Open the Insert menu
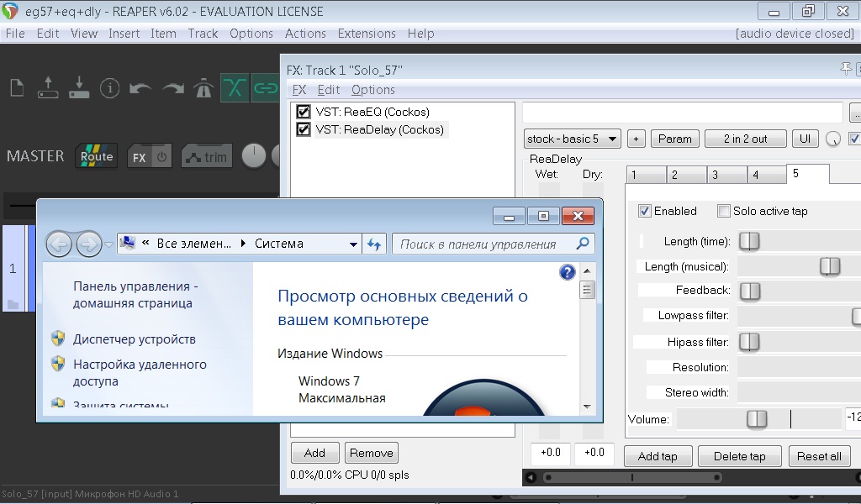This screenshot has width=861, height=504. click(x=124, y=34)
